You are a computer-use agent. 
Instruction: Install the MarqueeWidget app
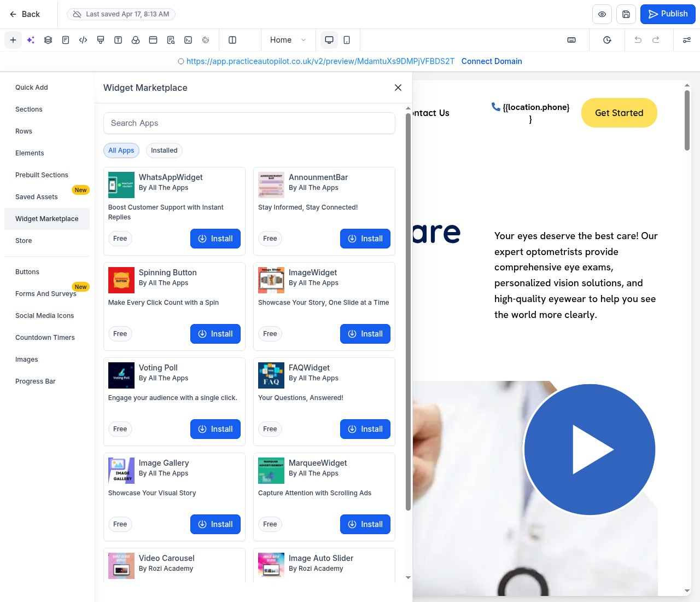tap(365, 524)
